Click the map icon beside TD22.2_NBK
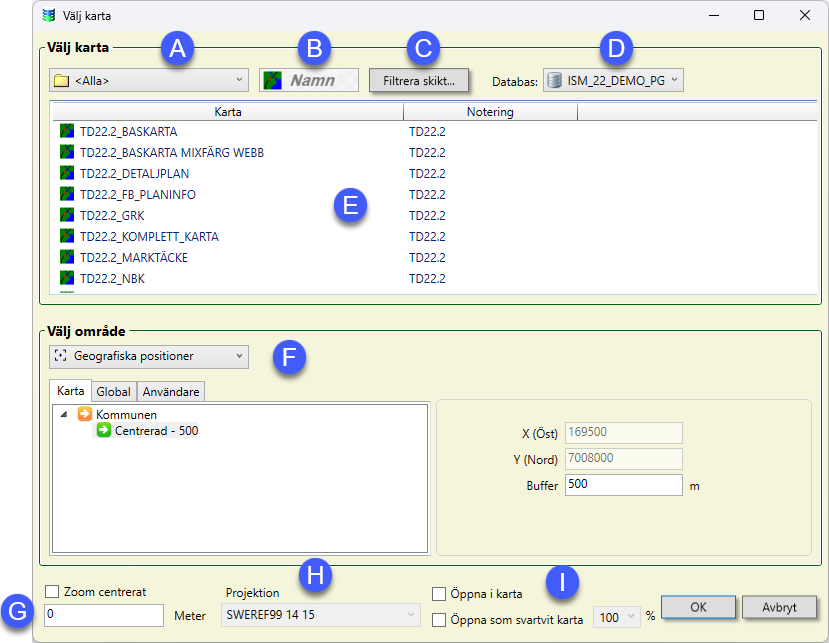This screenshot has width=829, height=643. pos(67,278)
